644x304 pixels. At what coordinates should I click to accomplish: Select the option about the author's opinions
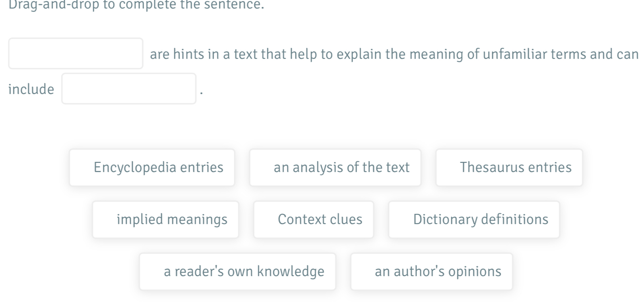click(431, 271)
